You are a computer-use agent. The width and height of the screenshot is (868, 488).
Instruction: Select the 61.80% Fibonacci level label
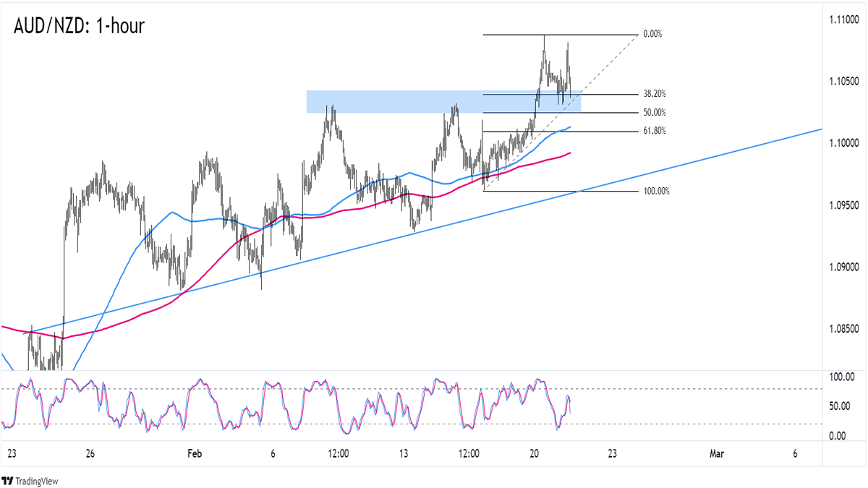(x=654, y=131)
